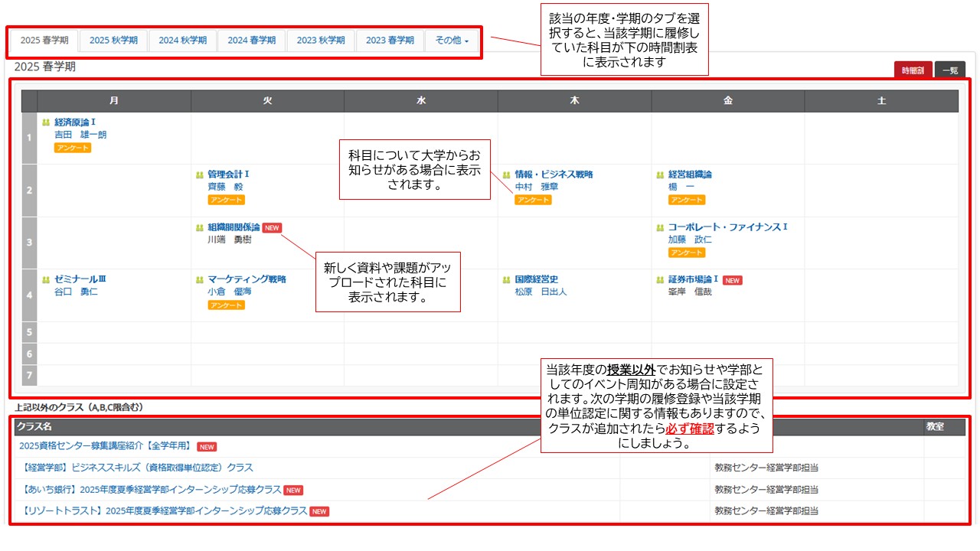
Task: Click the 木 column header
Action: coord(574,101)
